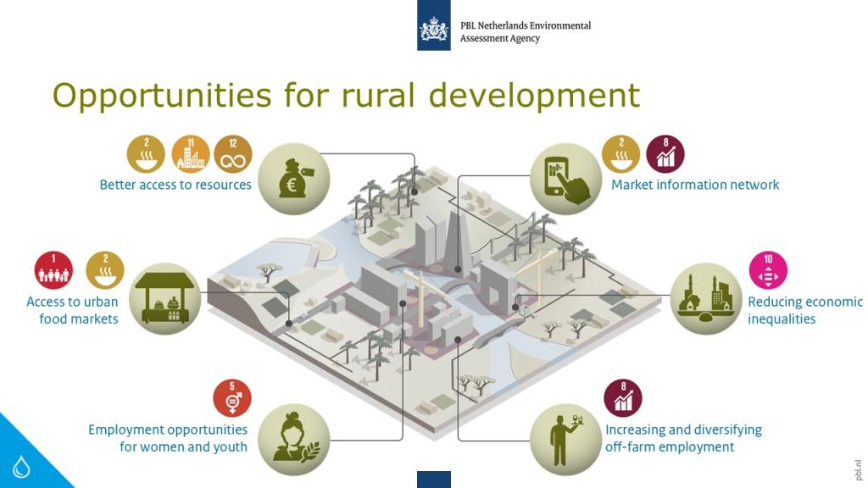Click the euro money bag icon
868x488 pixels.
pos(293,179)
